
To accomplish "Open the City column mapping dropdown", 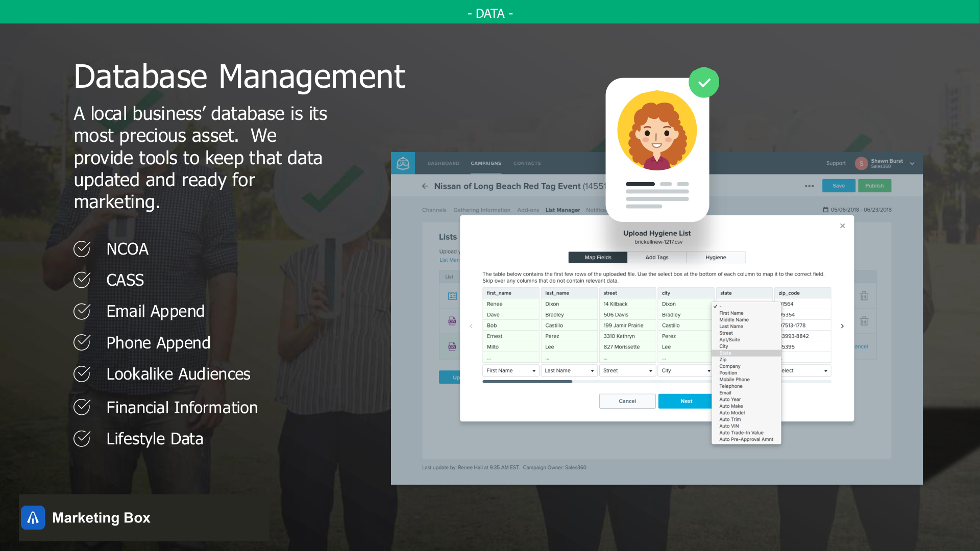I will 685,370.
